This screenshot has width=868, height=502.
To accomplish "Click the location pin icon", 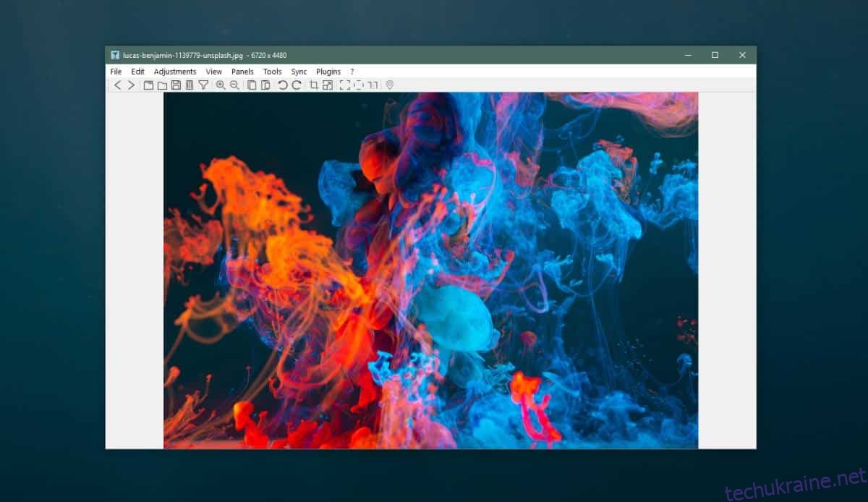I will tap(390, 85).
